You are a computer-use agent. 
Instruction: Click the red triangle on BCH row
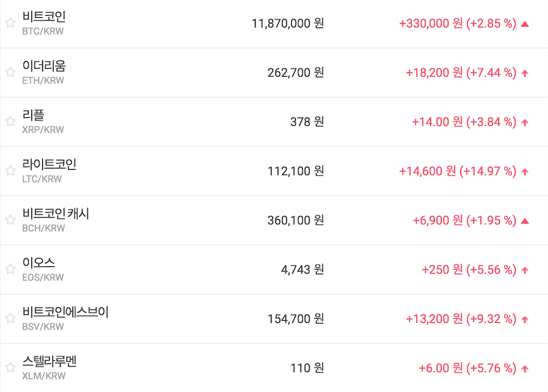point(525,221)
